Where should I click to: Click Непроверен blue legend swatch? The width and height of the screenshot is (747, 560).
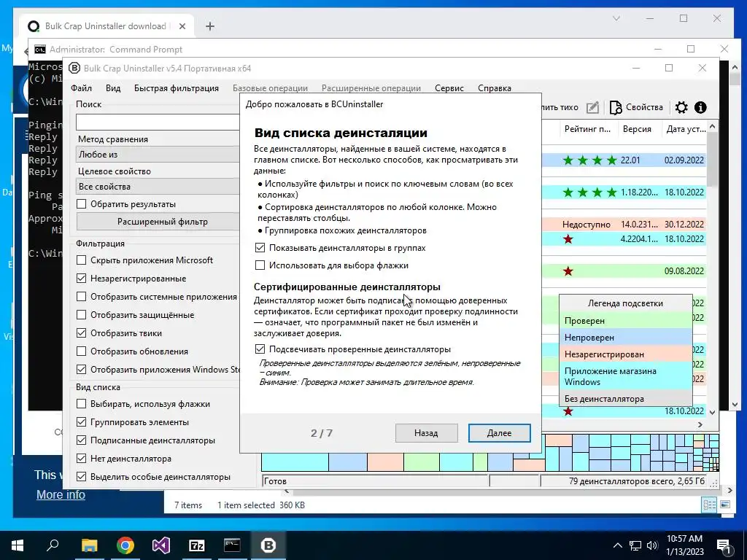(625, 337)
